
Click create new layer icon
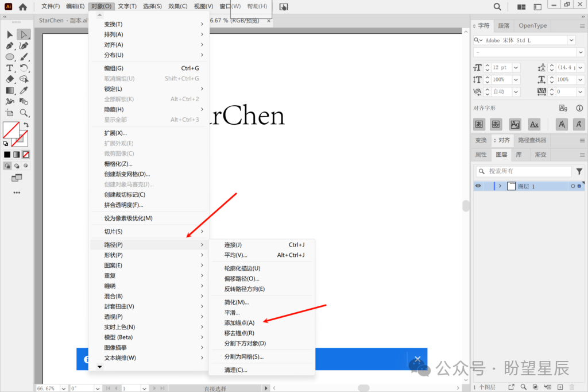point(560,387)
